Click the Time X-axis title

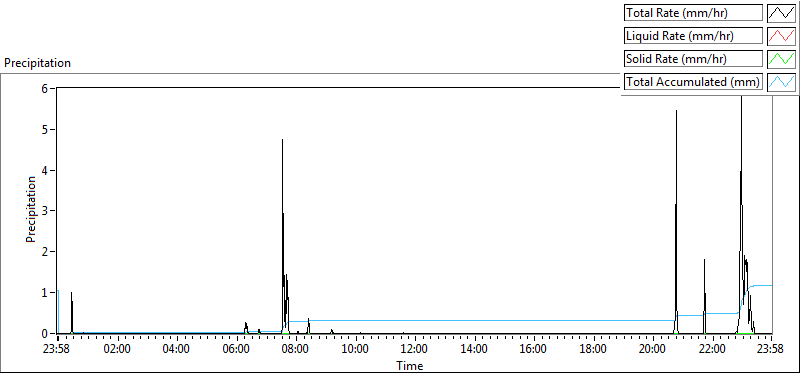[410, 365]
